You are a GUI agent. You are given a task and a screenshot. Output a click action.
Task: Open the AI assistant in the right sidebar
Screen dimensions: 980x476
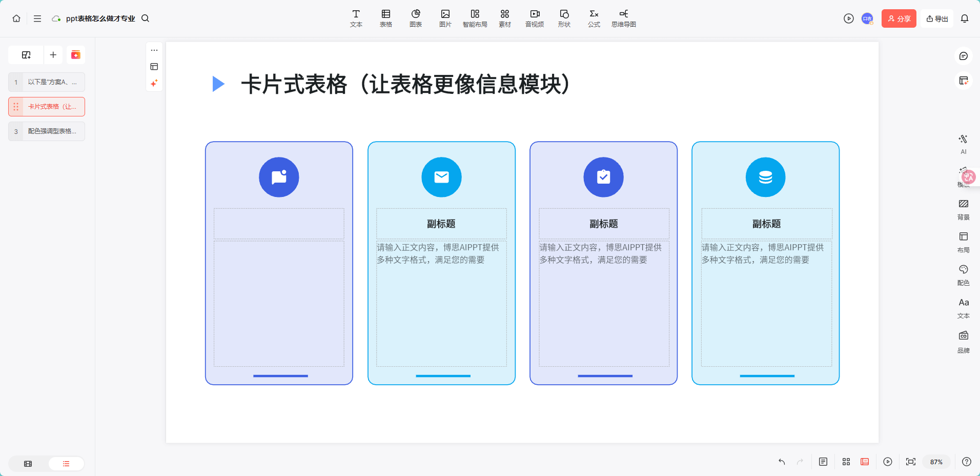[x=963, y=144]
